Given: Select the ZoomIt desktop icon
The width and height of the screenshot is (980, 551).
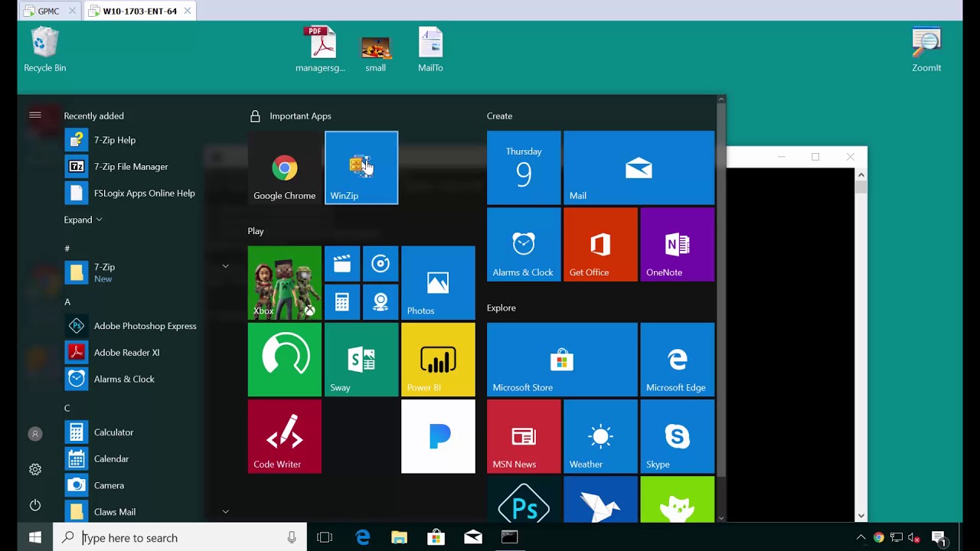Looking at the screenshot, I should [x=926, y=50].
